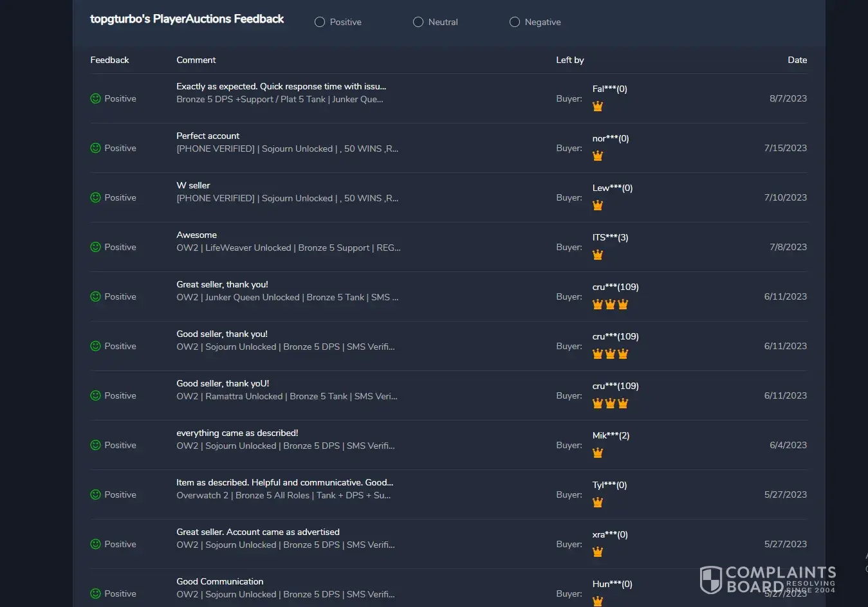Viewport: 868px width, 607px height.
Task: Click the Complaints Board shield logo
Action: coord(711,580)
